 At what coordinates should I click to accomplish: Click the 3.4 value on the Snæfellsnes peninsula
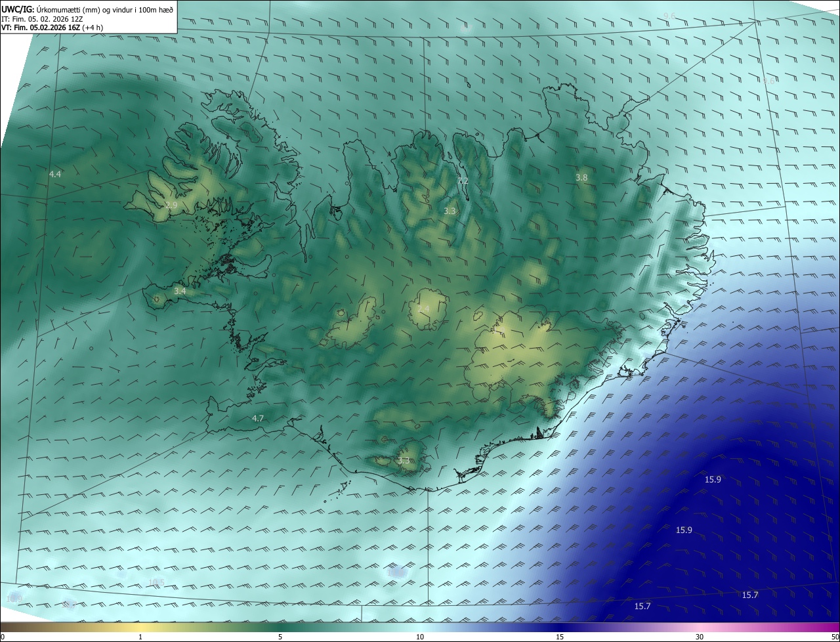(180, 290)
